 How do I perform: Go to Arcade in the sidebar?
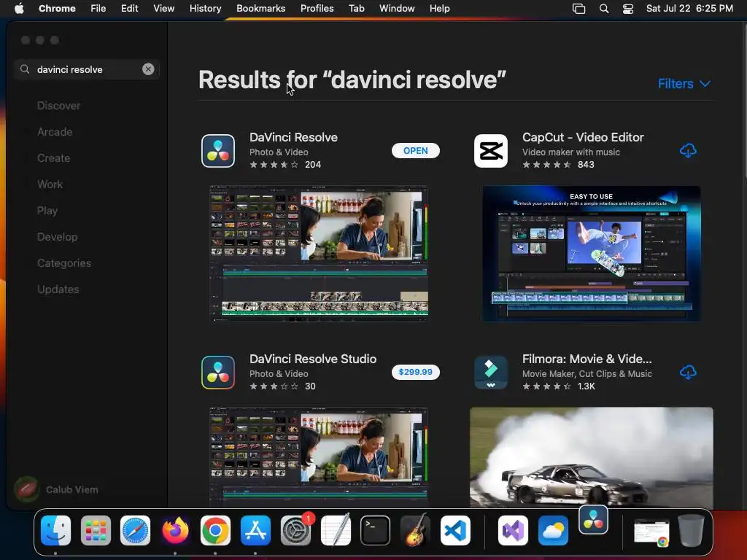[x=55, y=132]
